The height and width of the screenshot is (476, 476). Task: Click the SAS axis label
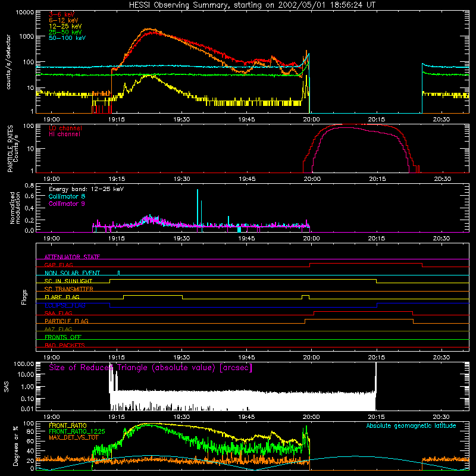pyautogui.click(x=7, y=386)
